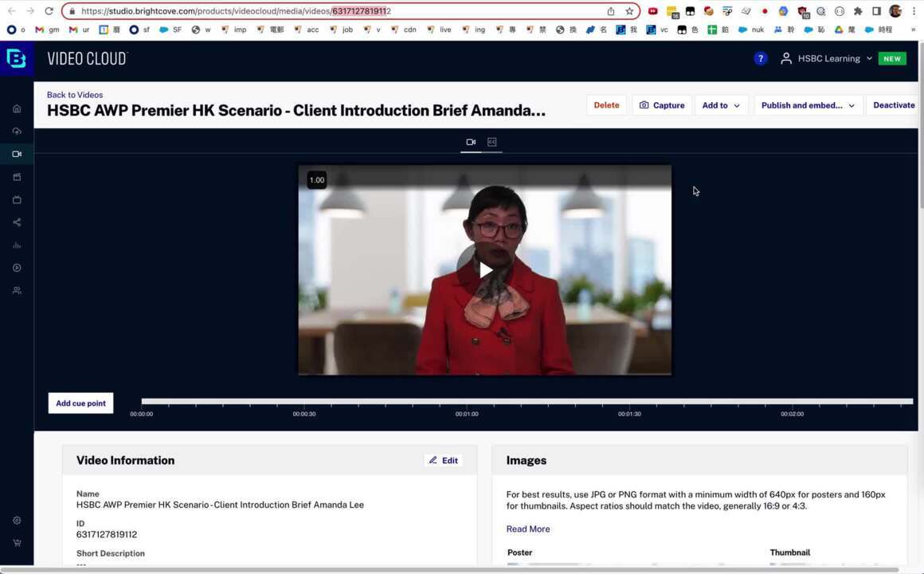Open the HSBC Learning account dropdown
The width and height of the screenshot is (924, 574).
[x=835, y=58]
